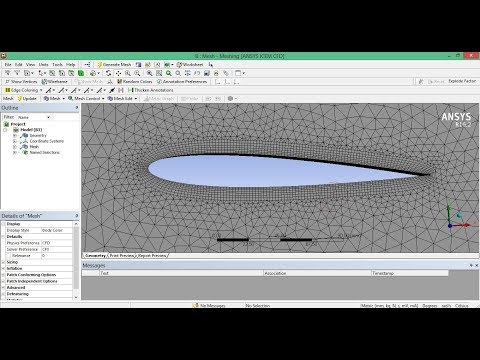Open the viewports layout dropdown icon
Viewport: 480px width, 360px height.
[240, 73]
